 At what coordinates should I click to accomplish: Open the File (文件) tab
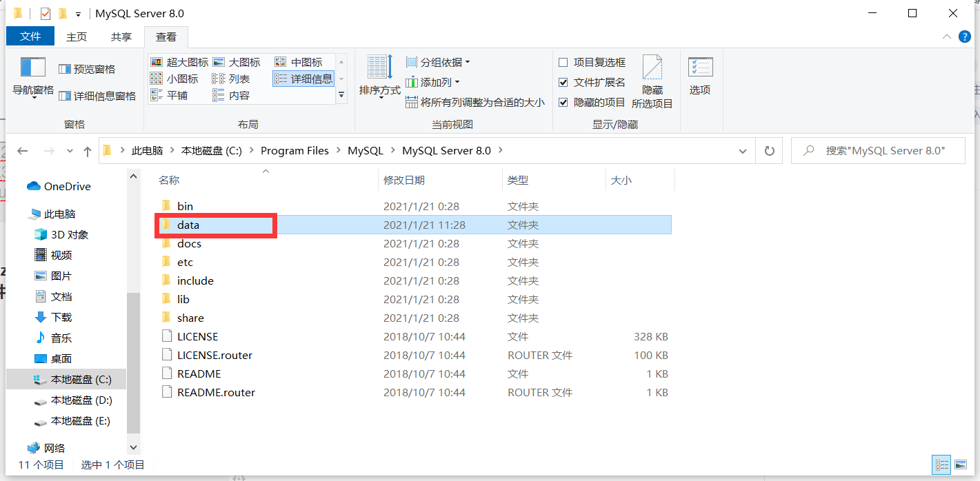coord(30,37)
